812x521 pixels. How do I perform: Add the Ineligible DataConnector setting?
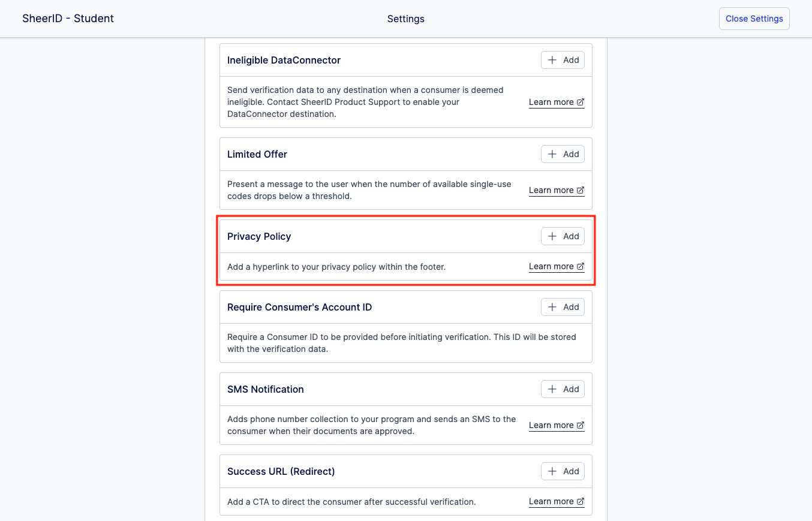(x=563, y=60)
